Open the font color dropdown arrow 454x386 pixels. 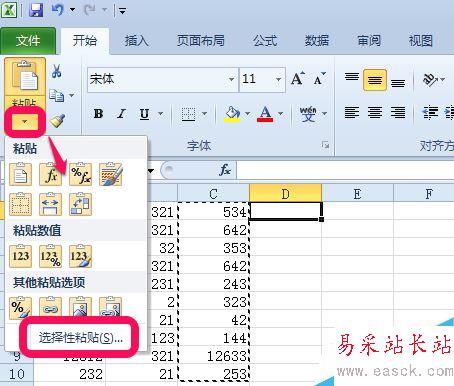point(281,114)
